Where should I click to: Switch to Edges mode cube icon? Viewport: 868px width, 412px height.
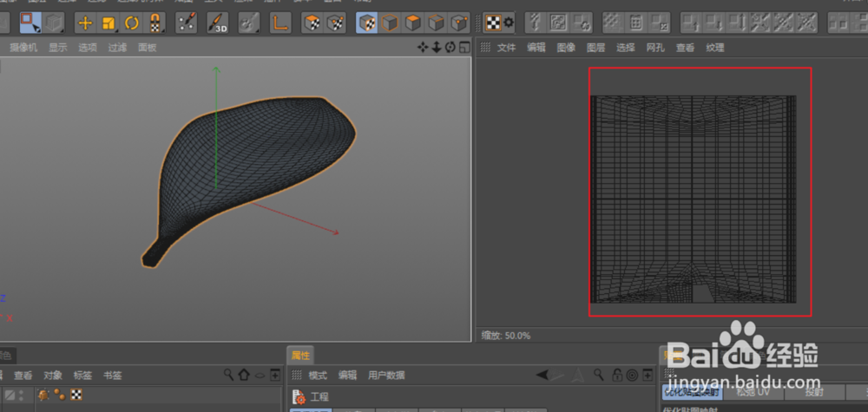[x=437, y=23]
